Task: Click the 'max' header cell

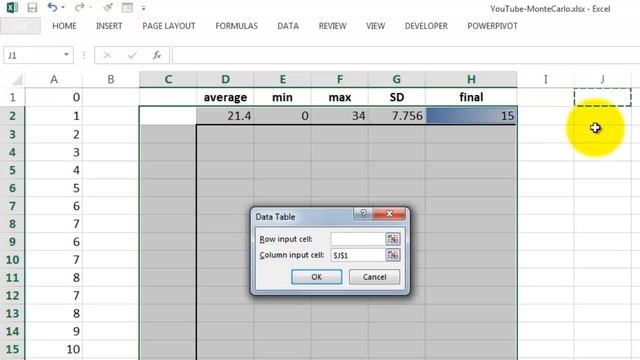Action: (x=340, y=97)
